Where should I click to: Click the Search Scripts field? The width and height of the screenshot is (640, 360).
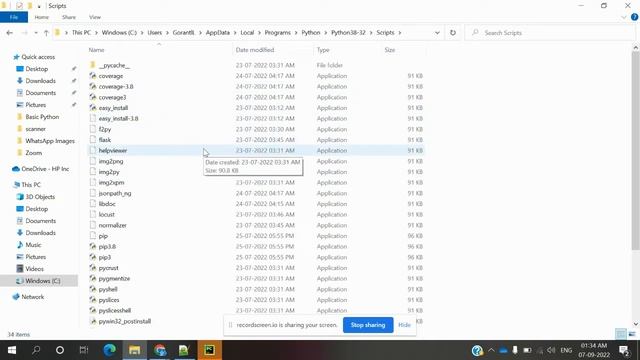[x=551, y=33]
